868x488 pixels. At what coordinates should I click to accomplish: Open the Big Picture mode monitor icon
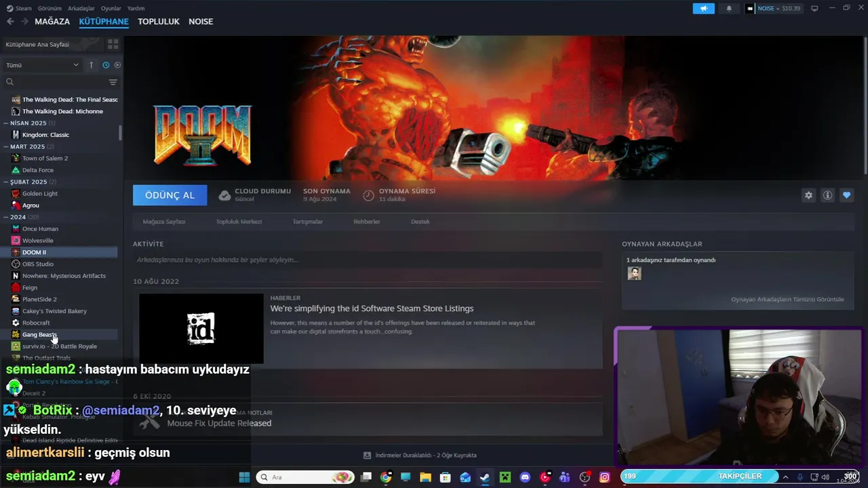point(814,8)
